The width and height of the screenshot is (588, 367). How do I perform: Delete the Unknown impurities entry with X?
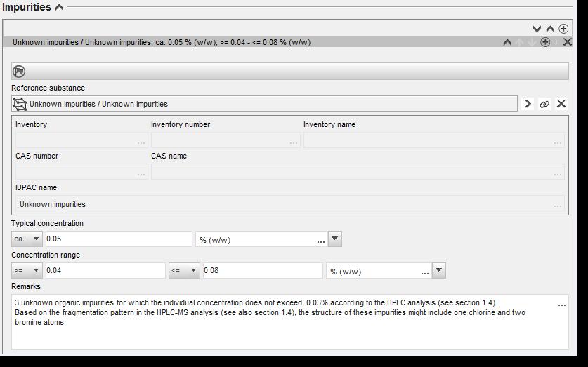pos(568,42)
